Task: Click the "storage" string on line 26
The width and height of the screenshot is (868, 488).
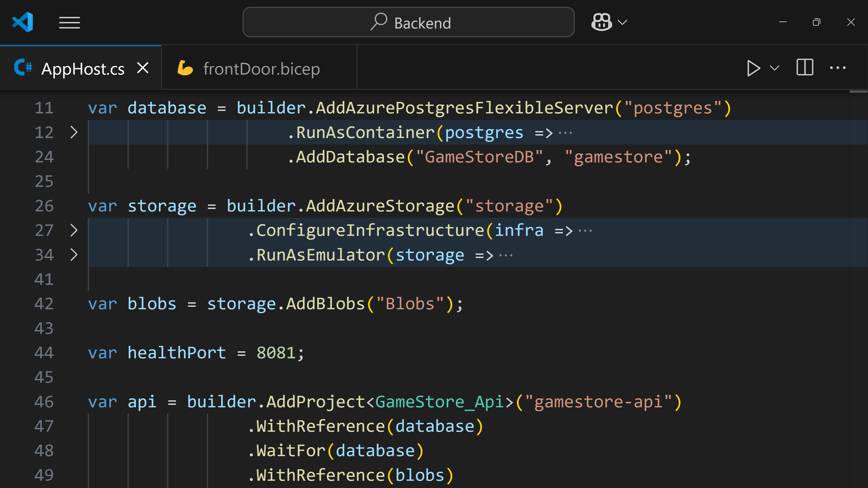Action: [509, 206]
